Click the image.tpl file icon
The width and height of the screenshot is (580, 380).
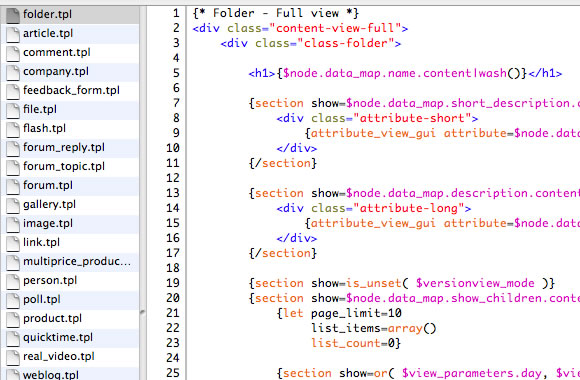(13, 224)
